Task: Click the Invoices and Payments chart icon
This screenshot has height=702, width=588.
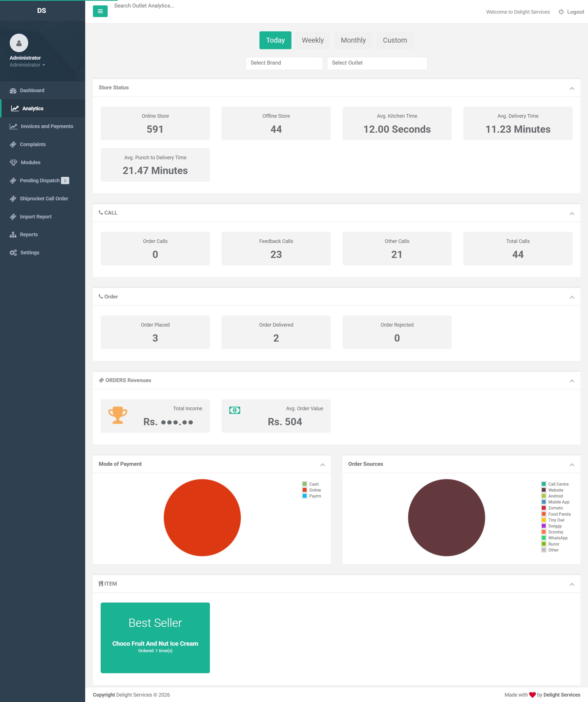Action: pyautogui.click(x=13, y=126)
